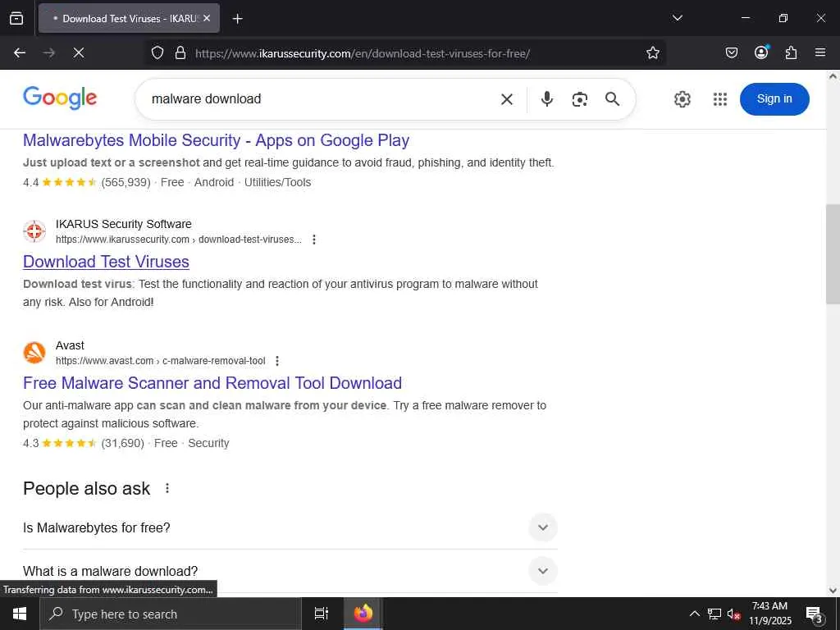Select the '4.3' Avast rating text
Screen dimensions: 840x630
pos(30,444)
